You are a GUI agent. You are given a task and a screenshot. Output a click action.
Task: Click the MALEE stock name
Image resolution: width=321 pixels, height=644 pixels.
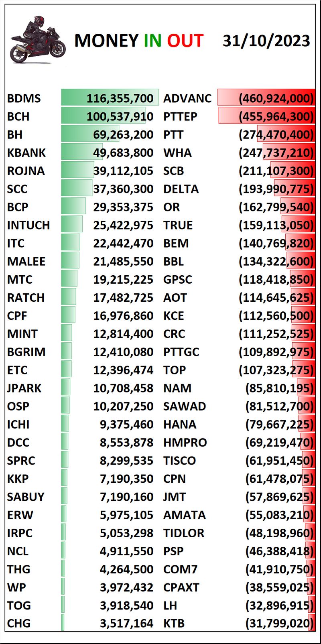pos(26,262)
